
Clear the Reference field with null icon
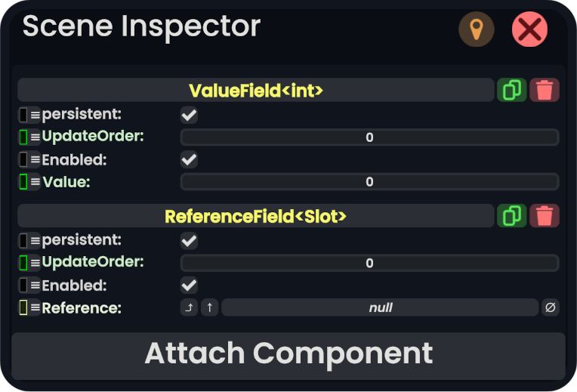click(551, 307)
